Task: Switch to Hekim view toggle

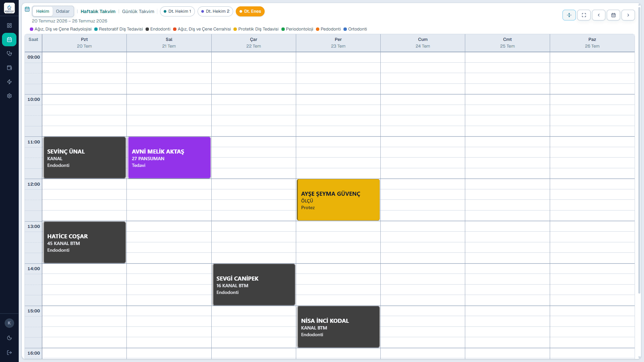Action: click(43, 11)
